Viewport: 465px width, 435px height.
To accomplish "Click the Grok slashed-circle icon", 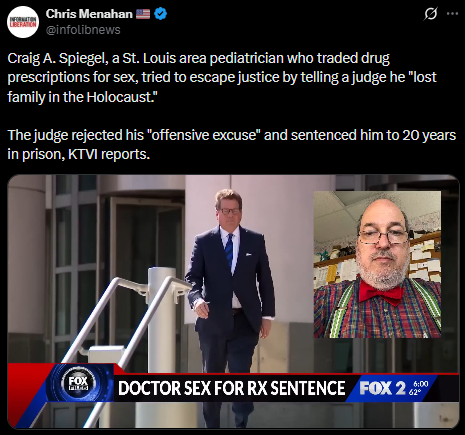I will (430, 14).
